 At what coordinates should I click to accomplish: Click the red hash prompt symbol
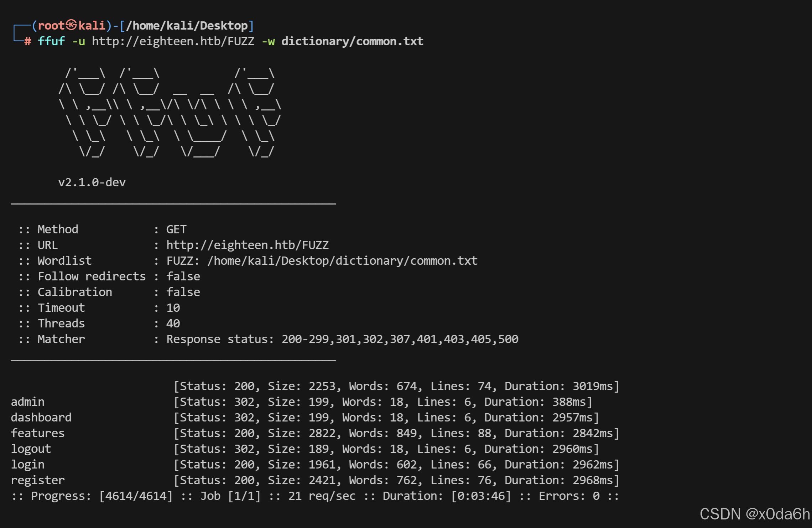28,41
